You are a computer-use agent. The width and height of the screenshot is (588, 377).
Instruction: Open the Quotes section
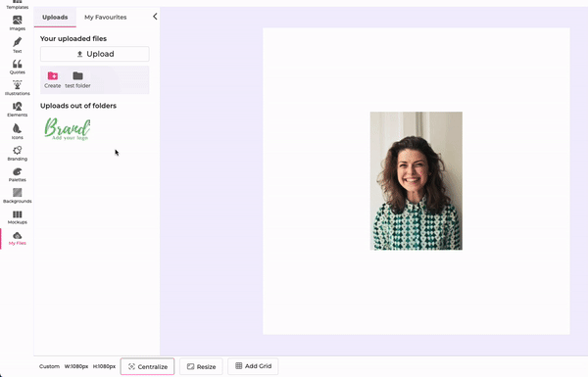point(18,67)
